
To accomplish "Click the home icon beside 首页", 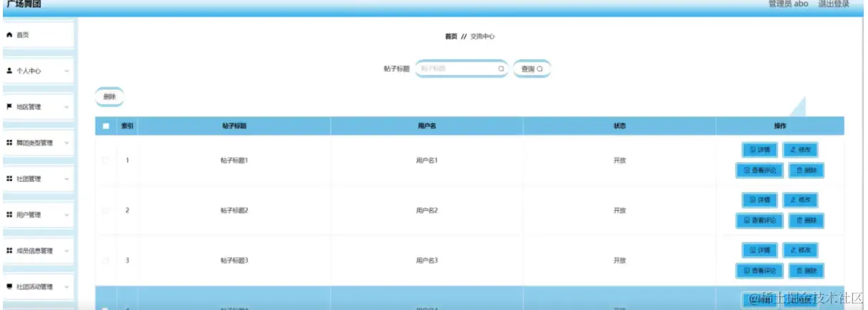I will [x=9, y=34].
